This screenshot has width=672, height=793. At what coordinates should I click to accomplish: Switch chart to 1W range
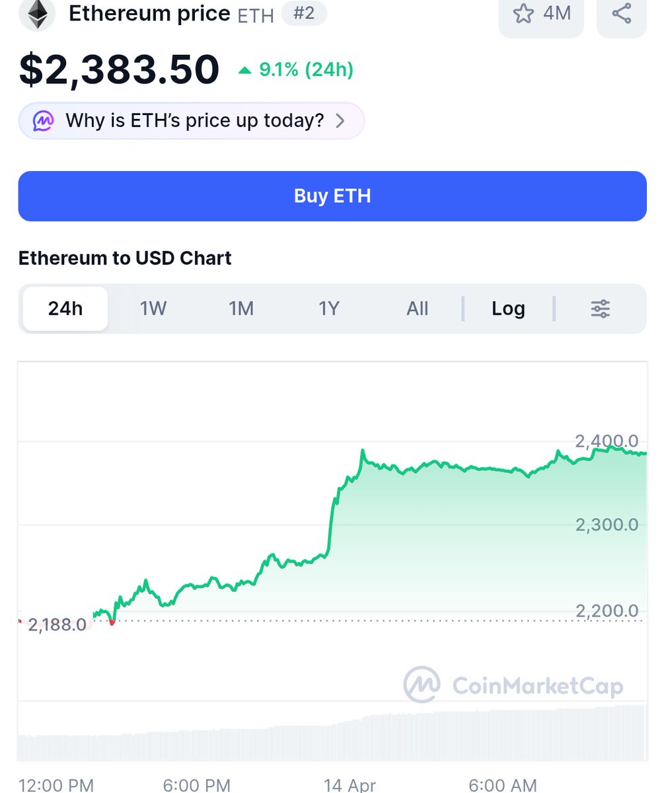point(153,309)
